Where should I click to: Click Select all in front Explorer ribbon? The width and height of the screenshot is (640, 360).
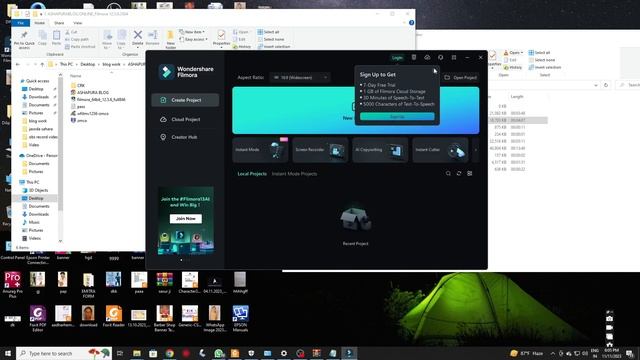point(268,32)
